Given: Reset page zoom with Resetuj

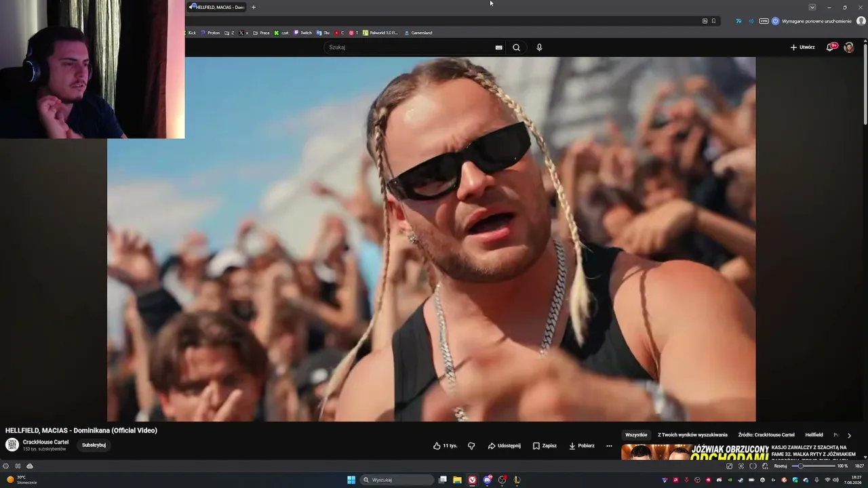Looking at the screenshot, I should tap(781, 466).
